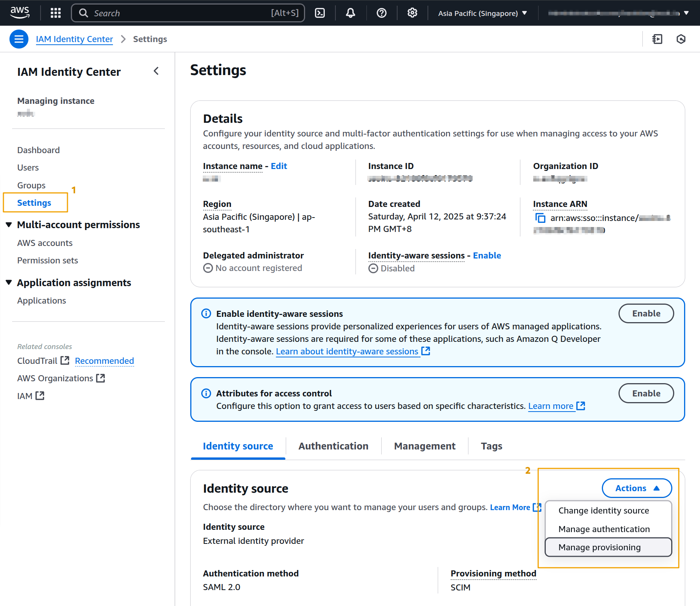Open CloudTrail related console link

point(37,360)
